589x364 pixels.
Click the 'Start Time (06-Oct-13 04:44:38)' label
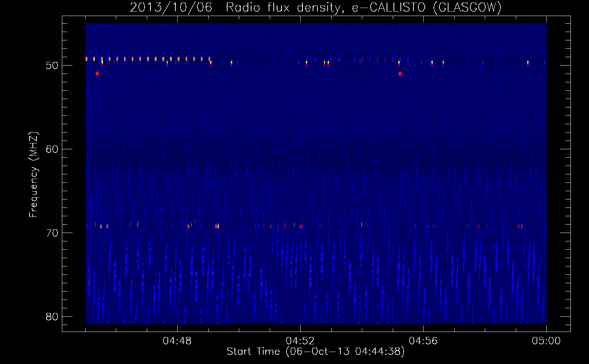316,351
